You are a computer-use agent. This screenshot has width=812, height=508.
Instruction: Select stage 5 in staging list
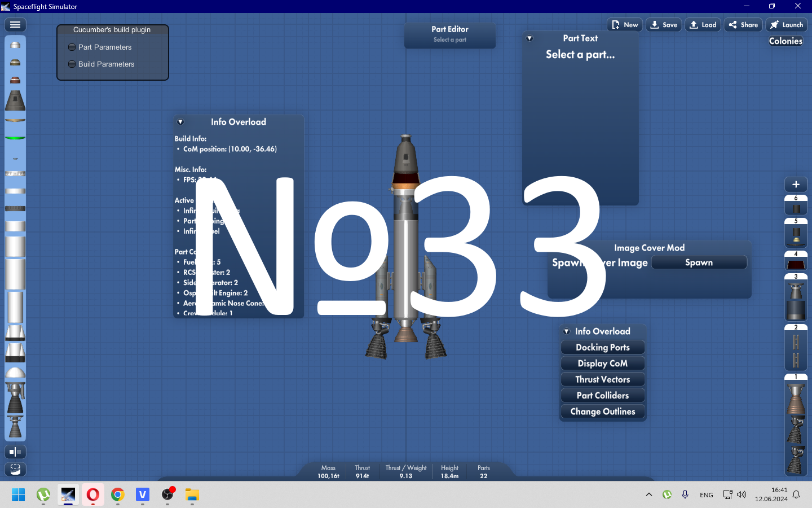click(796, 233)
